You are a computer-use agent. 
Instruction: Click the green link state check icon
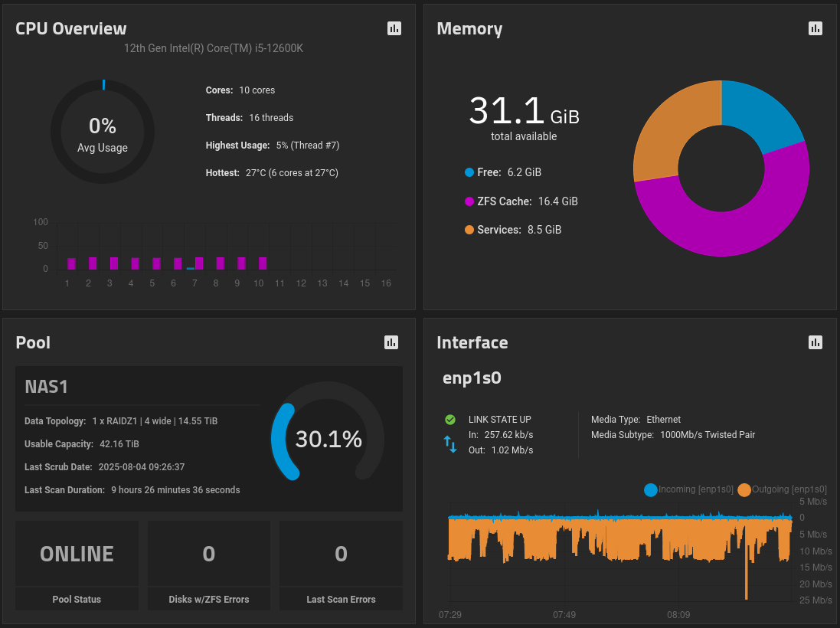(450, 420)
